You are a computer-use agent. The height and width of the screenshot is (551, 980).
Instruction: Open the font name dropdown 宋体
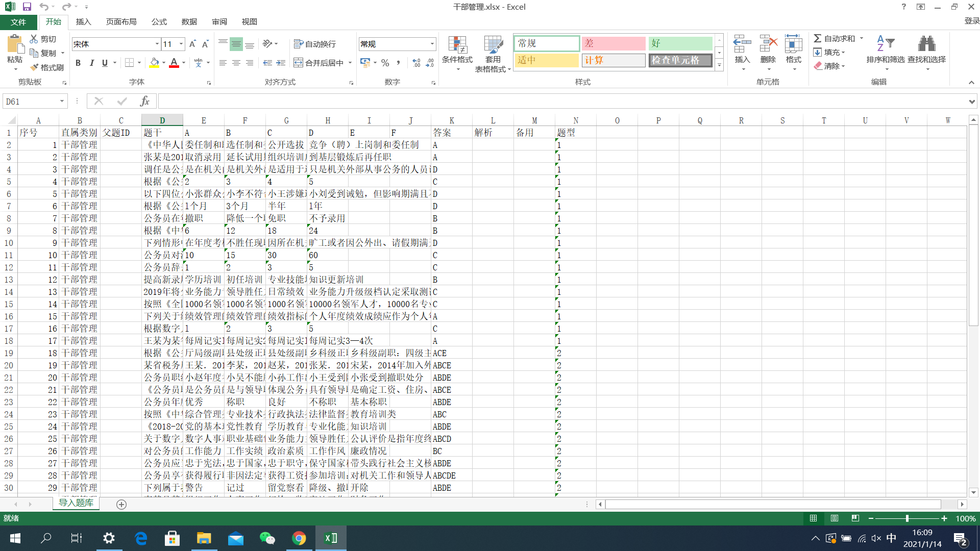(x=157, y=44)
